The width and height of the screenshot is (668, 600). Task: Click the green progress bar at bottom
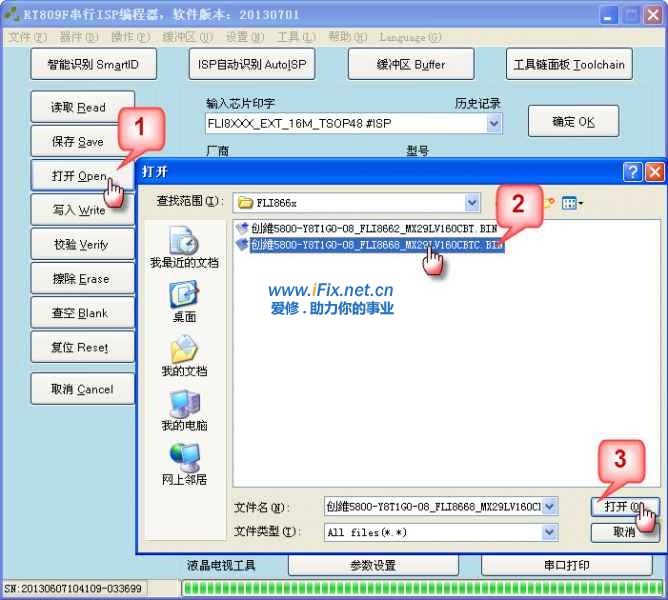click(423, 588)
